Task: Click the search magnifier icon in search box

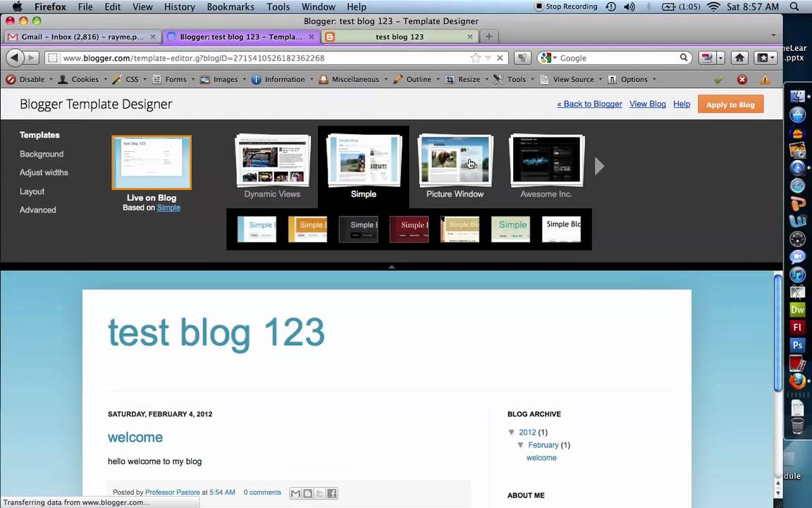Action: [684, 58]
